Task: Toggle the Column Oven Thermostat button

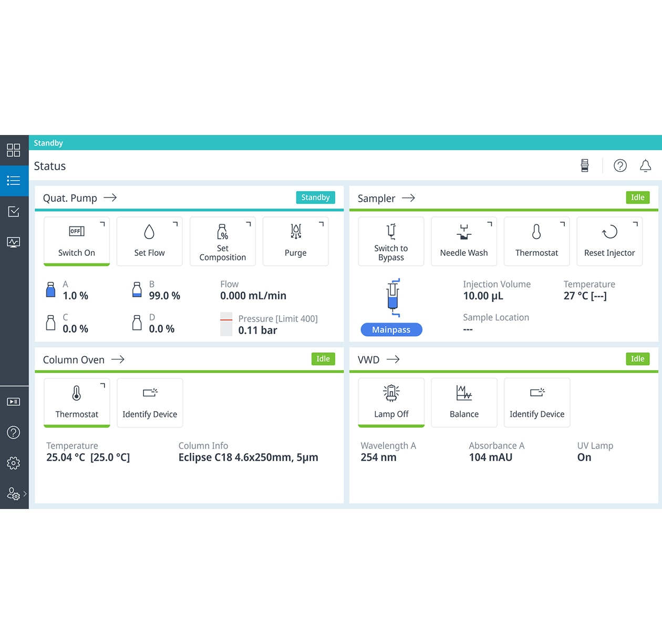Action: coord(77,402)
